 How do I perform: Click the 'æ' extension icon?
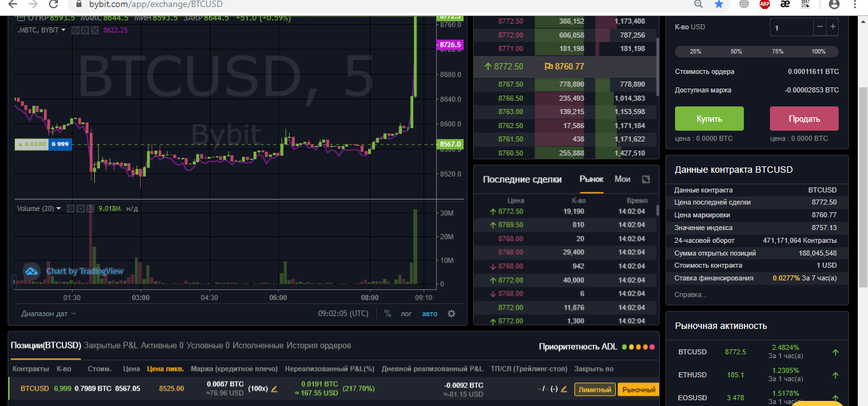(x=785, y=4)
